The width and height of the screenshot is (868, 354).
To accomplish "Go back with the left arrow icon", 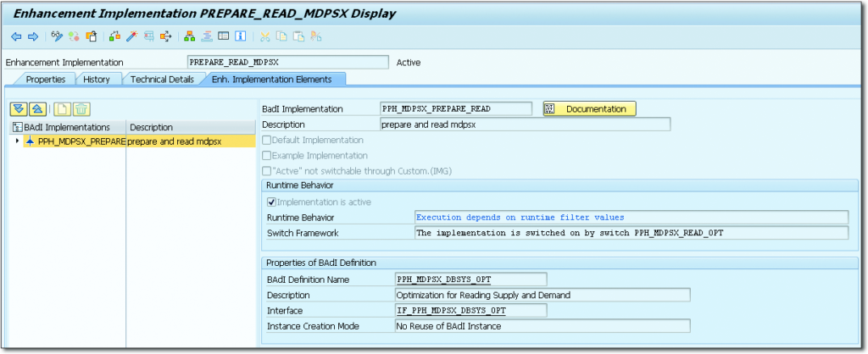I will pyautogui.click(x=16, y=36).
